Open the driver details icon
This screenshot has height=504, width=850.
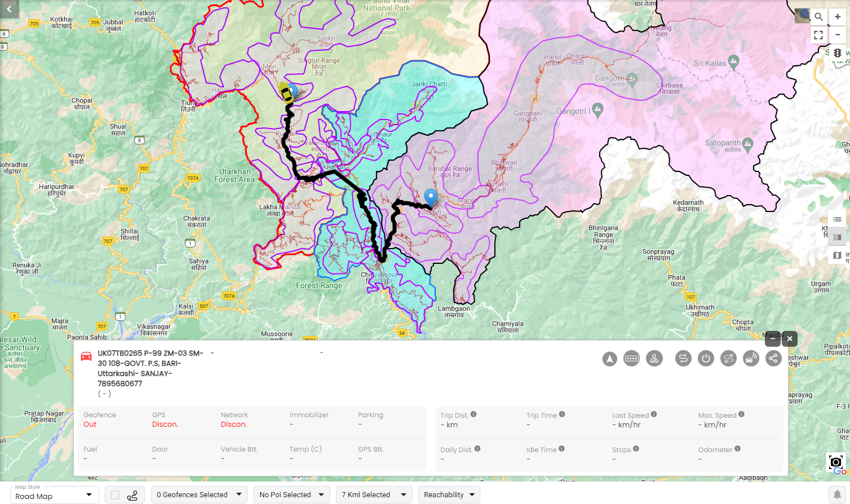(654, 358)
